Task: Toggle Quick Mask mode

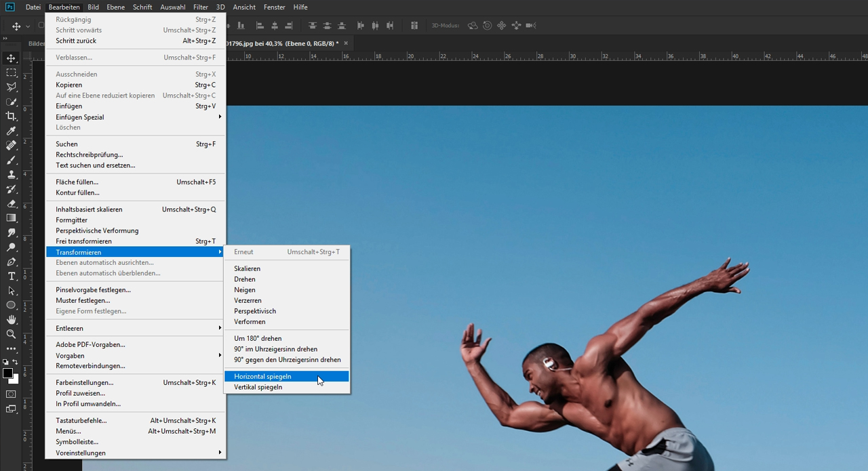Action: pos(11,394)
